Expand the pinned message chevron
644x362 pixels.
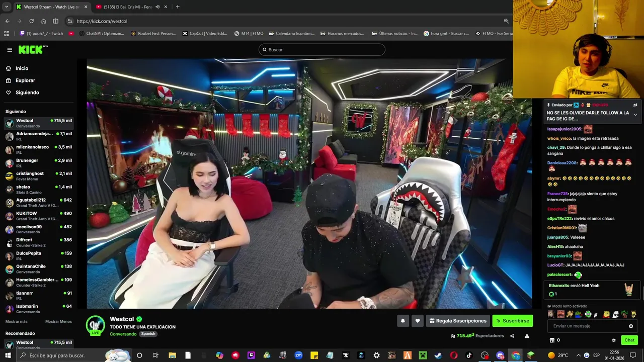(x=635, y=115)
